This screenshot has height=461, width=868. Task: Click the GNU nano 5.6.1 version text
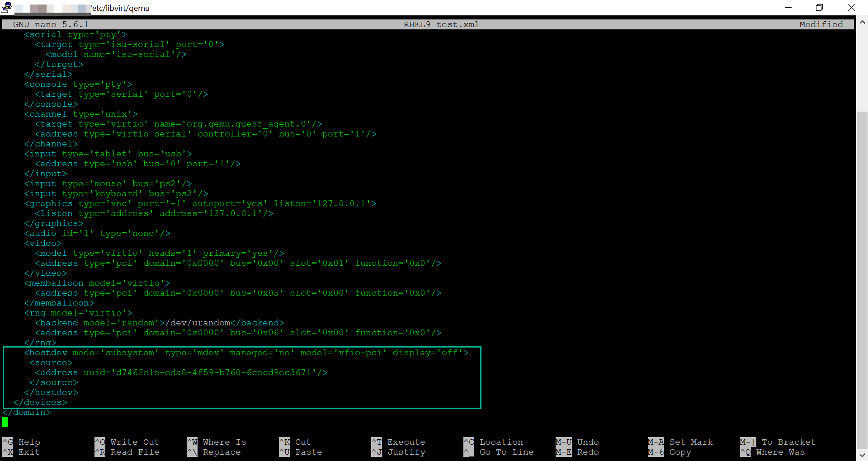[51, 24]
